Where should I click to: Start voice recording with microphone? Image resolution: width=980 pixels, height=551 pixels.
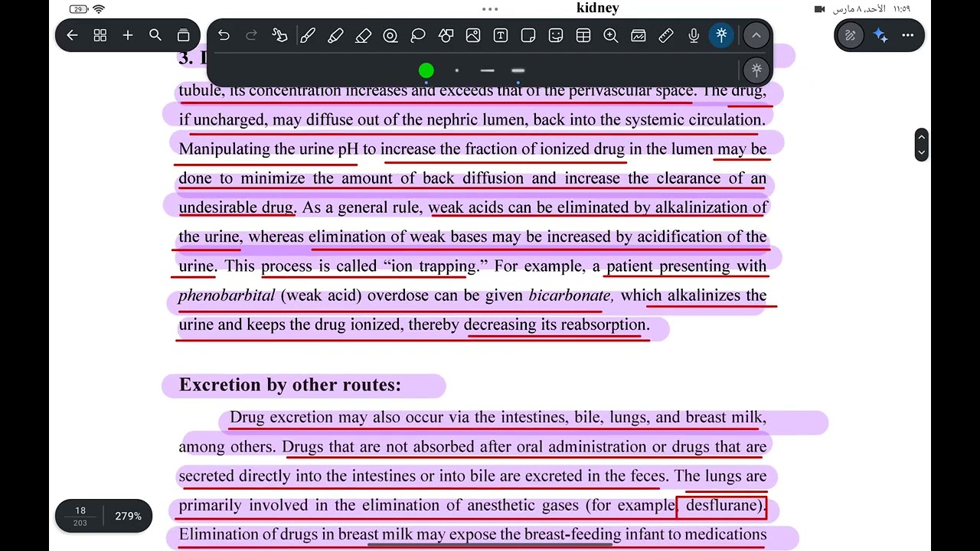coord(694,35)
